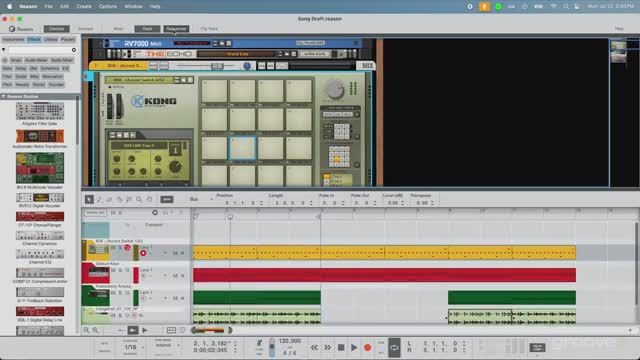
Task: Select the Magnify tool in sequencer toolbar
Action: pos(139,199)
